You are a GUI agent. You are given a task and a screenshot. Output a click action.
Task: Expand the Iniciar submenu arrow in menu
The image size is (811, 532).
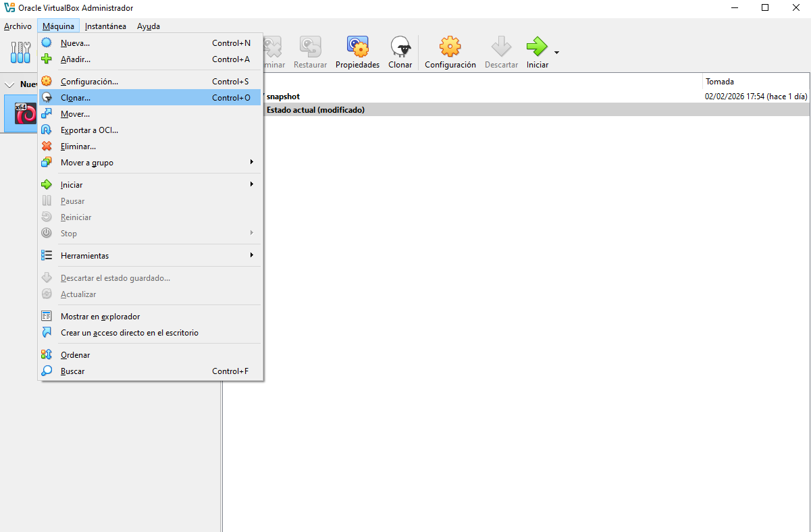click(x=251, y=184)
